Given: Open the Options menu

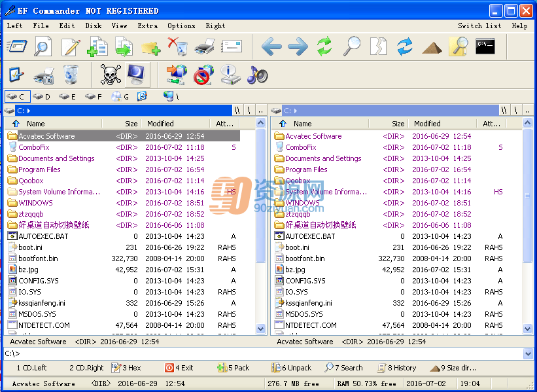Looking at the screenshot, I should (x=181, y=26).
